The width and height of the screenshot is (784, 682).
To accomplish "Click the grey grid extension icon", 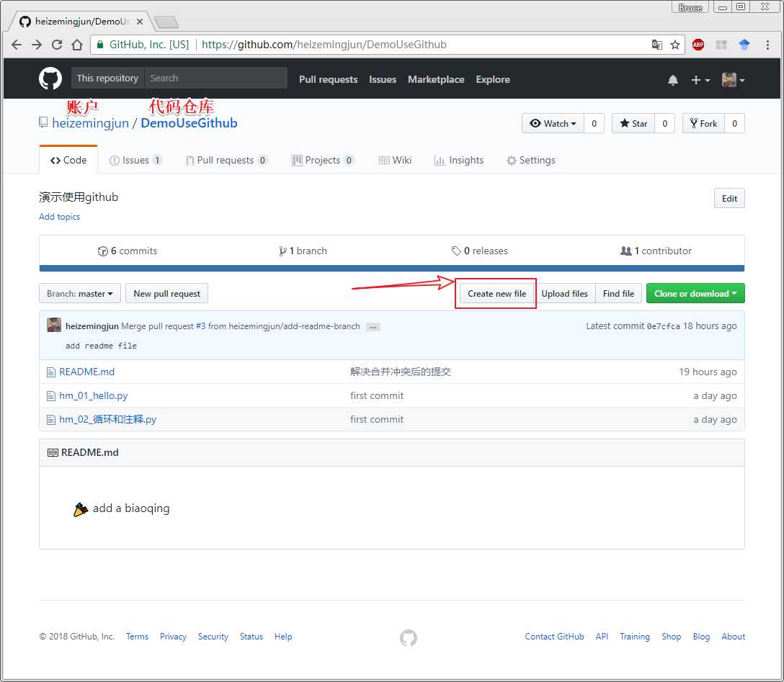I will click(721, 45).
